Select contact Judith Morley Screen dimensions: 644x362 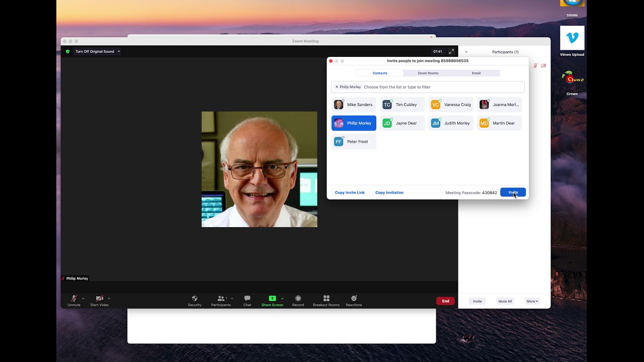click(x=451, y=123)
